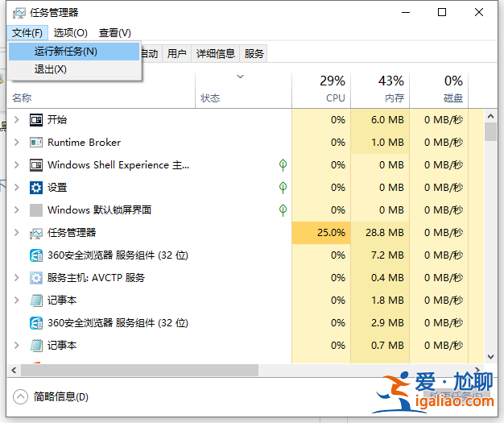Sort by the 29% CPU column header
Image resolution: width=504 pixels, height=423 pixels.
click(x=321, y=90)
